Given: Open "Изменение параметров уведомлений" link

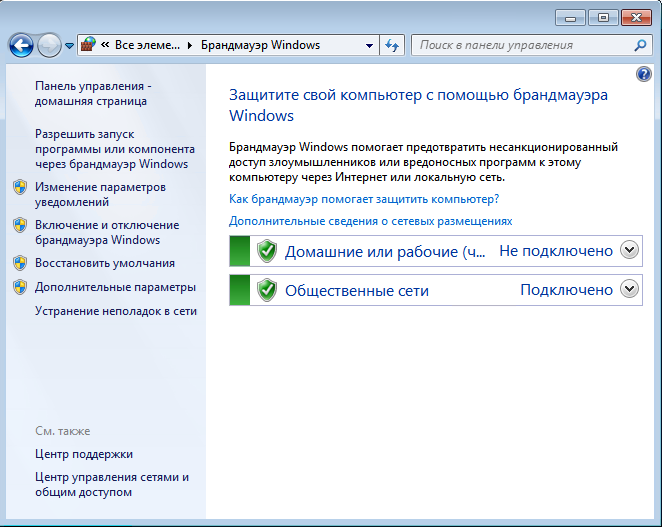Looking at the screenshot, I should (100, 194).
